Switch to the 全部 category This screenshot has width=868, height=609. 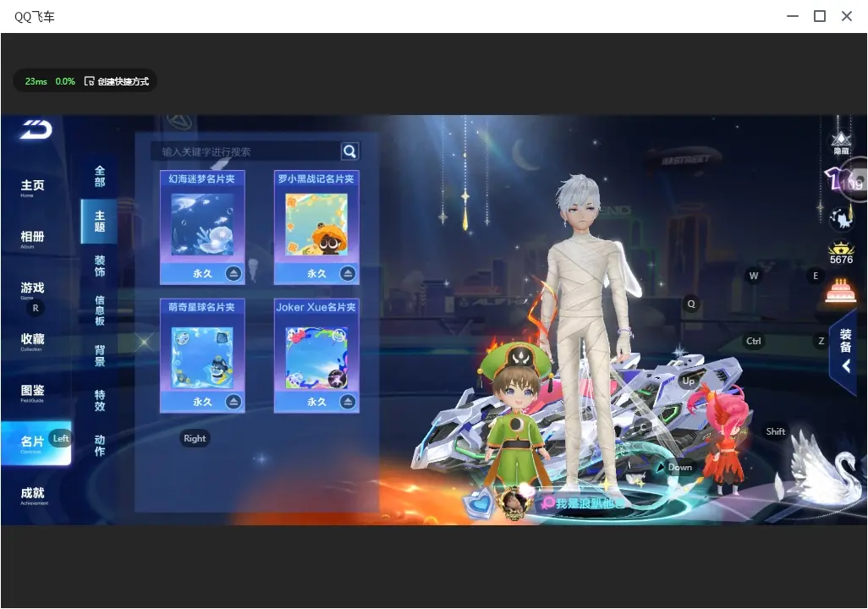point(100,177)
